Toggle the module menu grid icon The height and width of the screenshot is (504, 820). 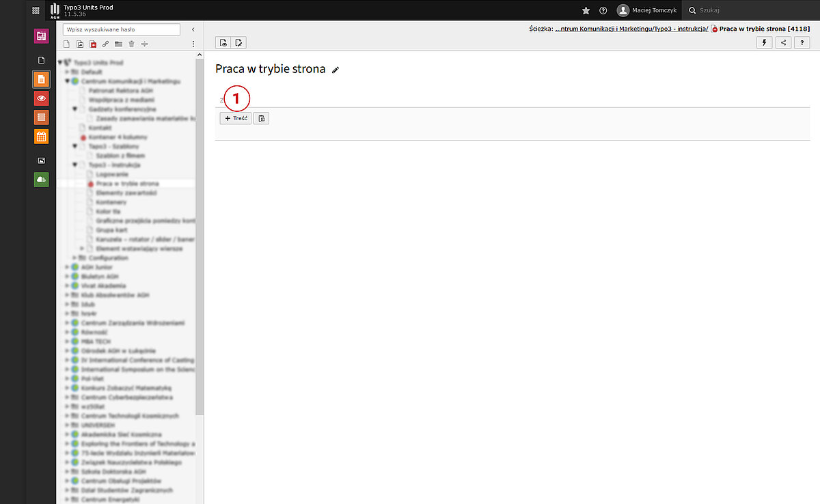[x=36, y=11]
